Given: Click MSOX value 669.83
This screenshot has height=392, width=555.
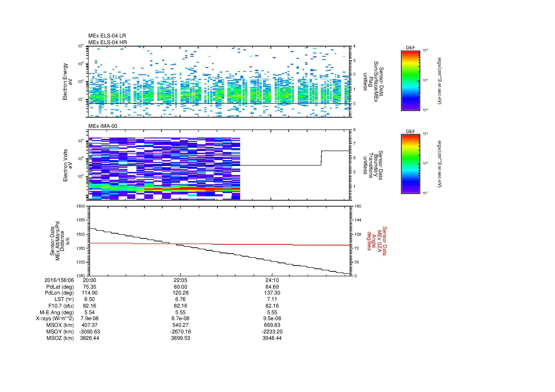Looking at the screenshot, I should click(x=272, y=325).
